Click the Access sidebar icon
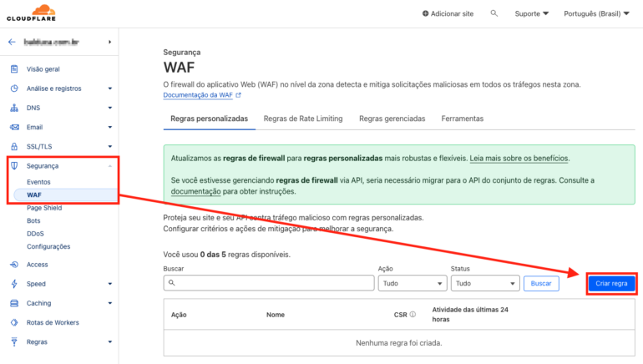 (14, 265)
